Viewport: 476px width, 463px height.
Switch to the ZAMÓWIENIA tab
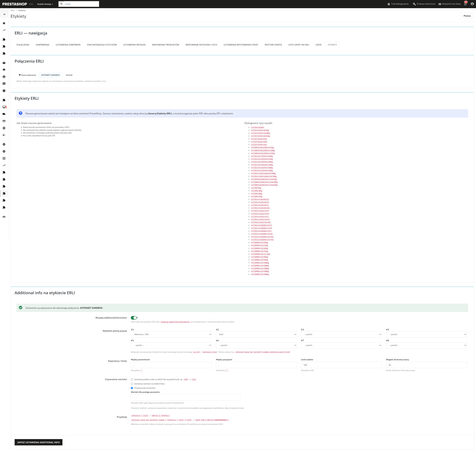[x=43, y=45]
